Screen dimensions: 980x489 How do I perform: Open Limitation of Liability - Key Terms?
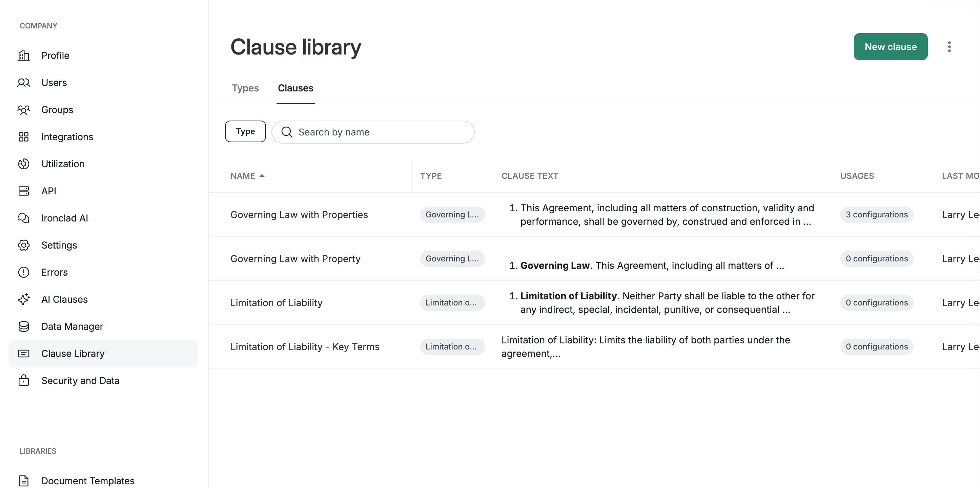coord(305,347)
